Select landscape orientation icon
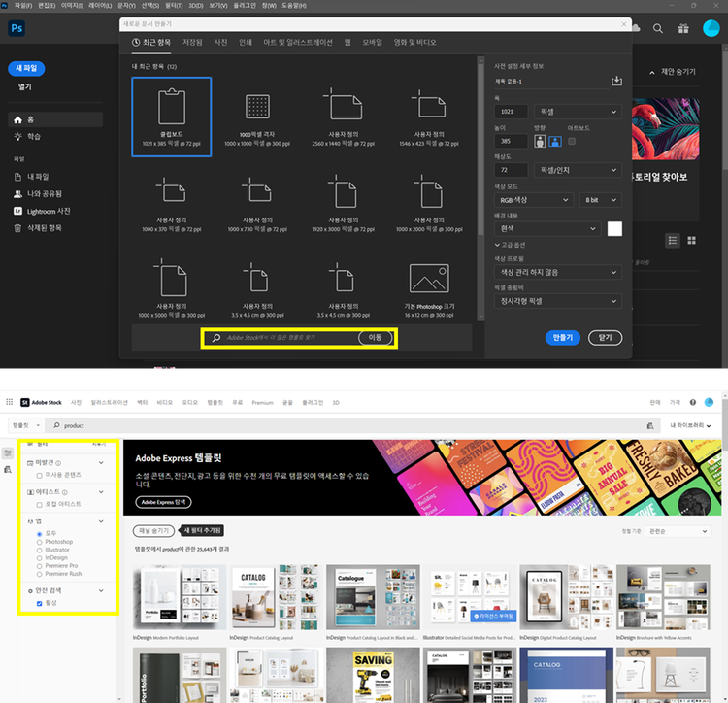Viewport: 728px width, 703px height. coord(555,141)
